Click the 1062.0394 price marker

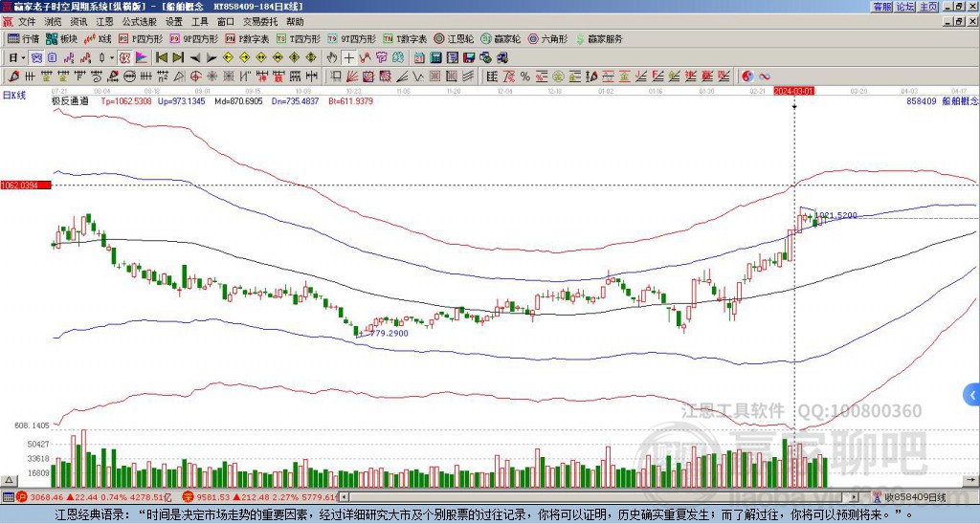(26, 186)
